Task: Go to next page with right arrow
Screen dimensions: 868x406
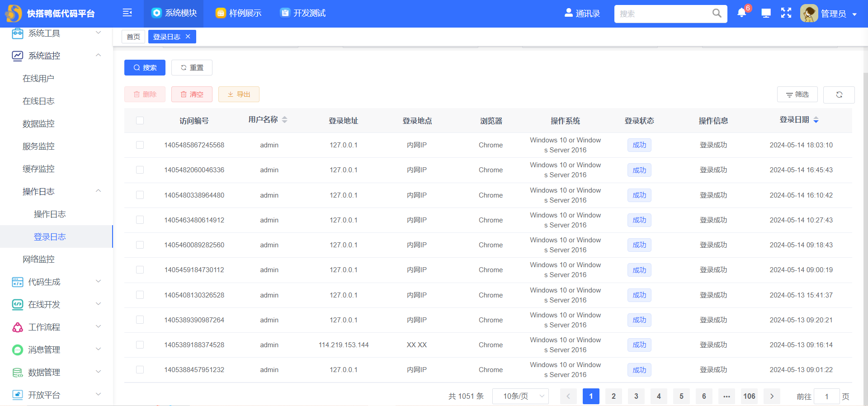Action: pos(772,397)
